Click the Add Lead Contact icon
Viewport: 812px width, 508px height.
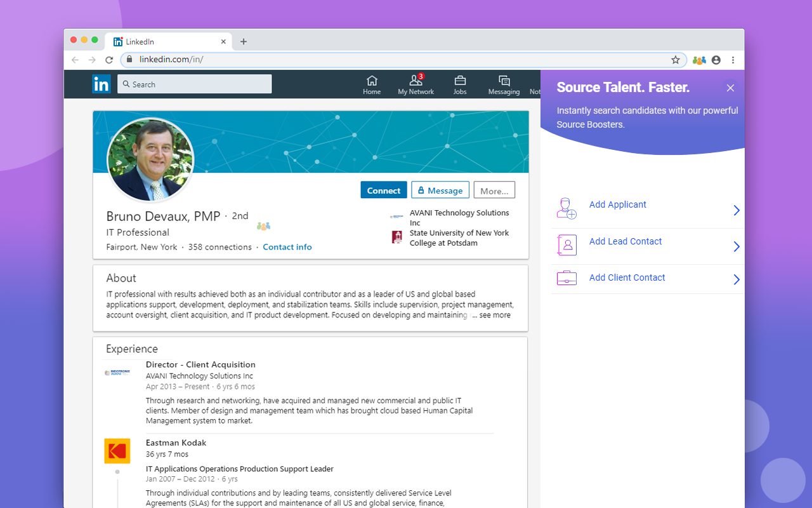pos(566,244)
